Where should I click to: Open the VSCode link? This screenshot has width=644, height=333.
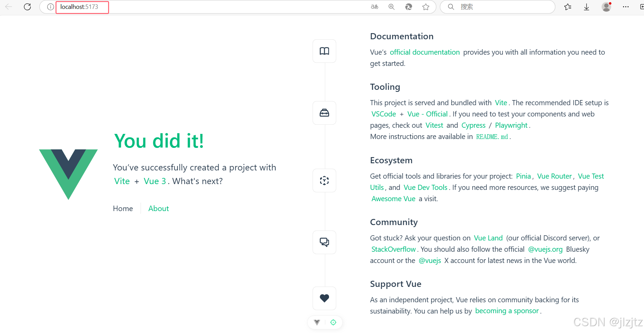pyautogui.click(x=384, y=114)
